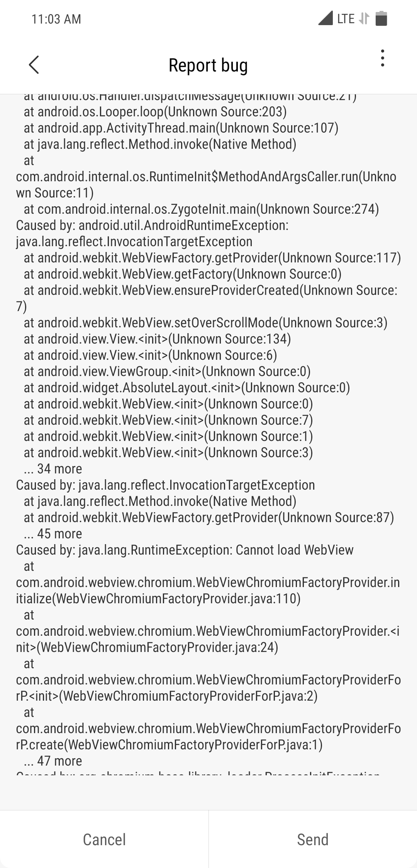Viewport: 417px width, 868px height.
Task: Tap the '... 47 more' line
Action: click(x=53, y=761)
